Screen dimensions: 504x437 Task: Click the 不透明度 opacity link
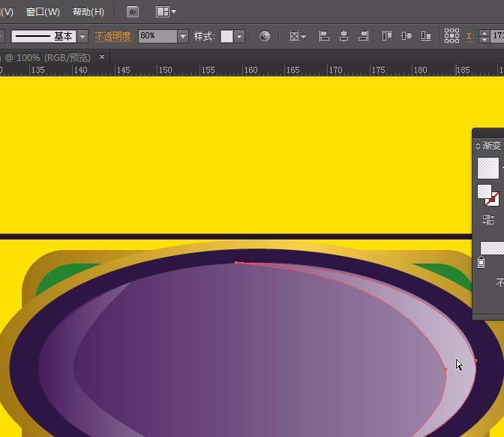pyautogui.click(x=112, y=36)
